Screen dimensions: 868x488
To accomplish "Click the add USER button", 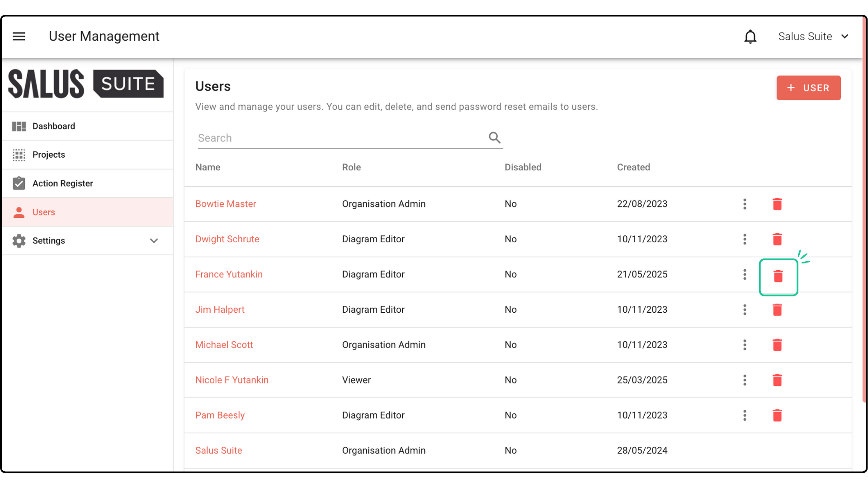I will pyautogui.click(x=808, y=88).
